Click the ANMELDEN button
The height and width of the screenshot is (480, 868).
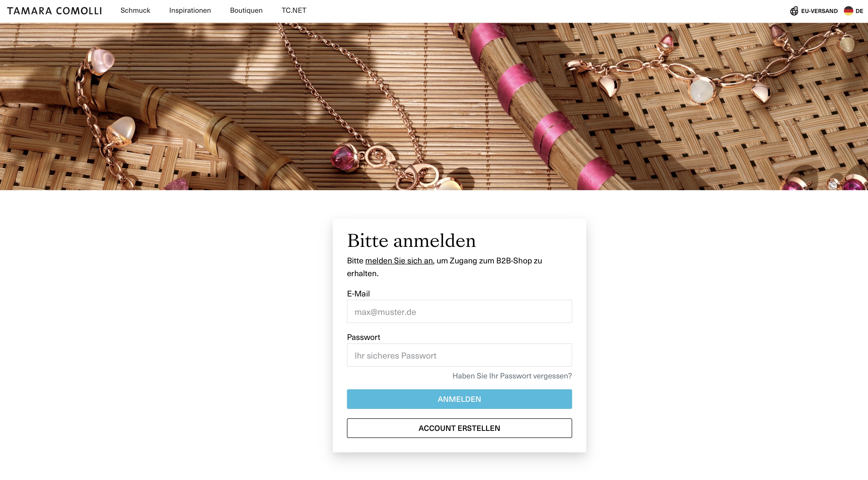459,399
